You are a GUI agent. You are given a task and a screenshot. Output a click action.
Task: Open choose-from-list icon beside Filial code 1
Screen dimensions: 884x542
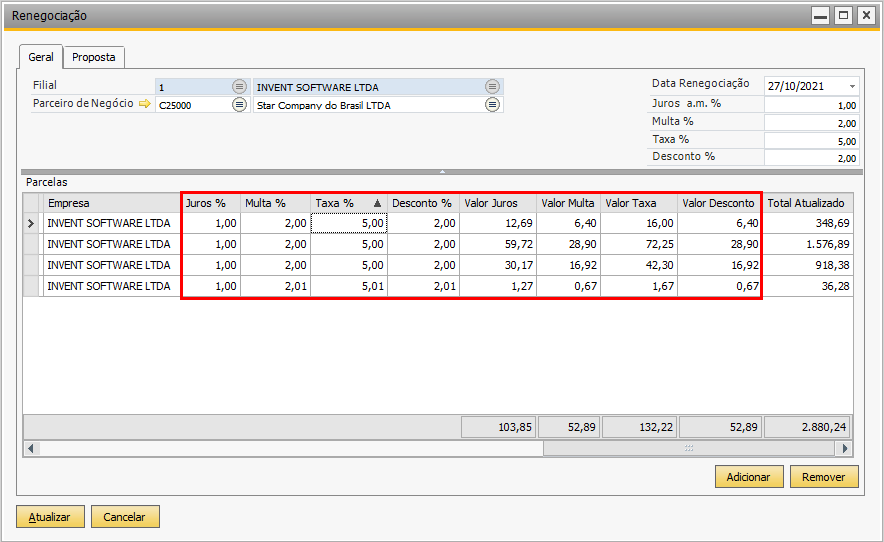click(x=240, y=86)
